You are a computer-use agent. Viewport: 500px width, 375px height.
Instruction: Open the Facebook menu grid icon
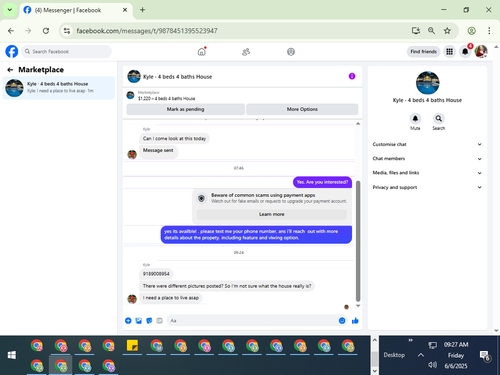(449, 52)
